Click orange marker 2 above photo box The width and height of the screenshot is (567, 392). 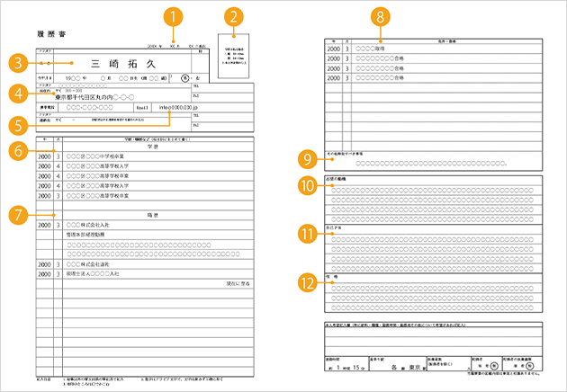[x=234, y=16]
